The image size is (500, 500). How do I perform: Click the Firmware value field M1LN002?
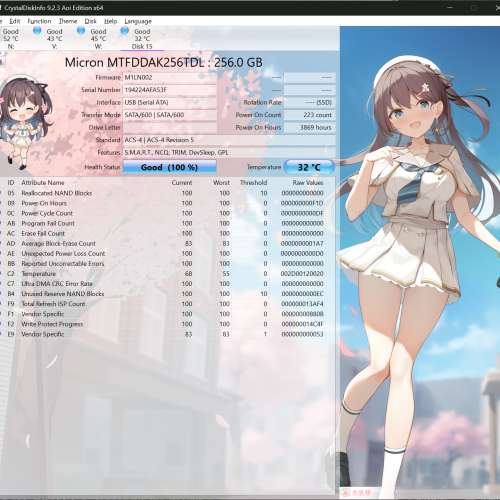170,77
